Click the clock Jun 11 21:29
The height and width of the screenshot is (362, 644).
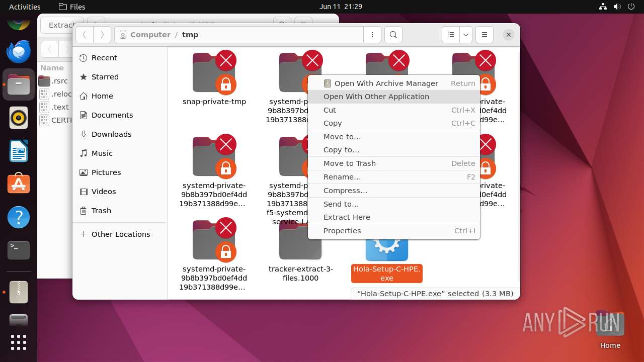coord(341,7)
